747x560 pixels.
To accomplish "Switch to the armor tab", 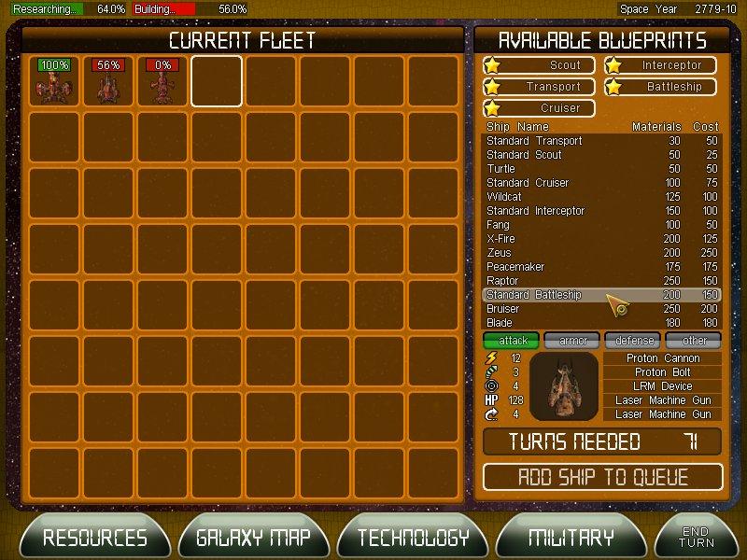I will (x=571, y=341).
